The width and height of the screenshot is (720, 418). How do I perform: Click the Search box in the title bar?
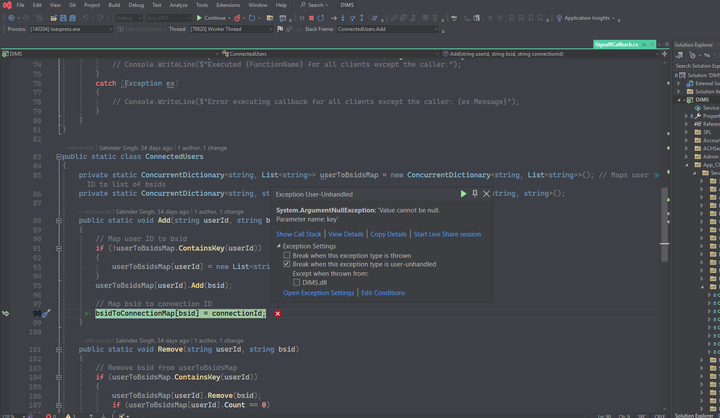[315, 5]
